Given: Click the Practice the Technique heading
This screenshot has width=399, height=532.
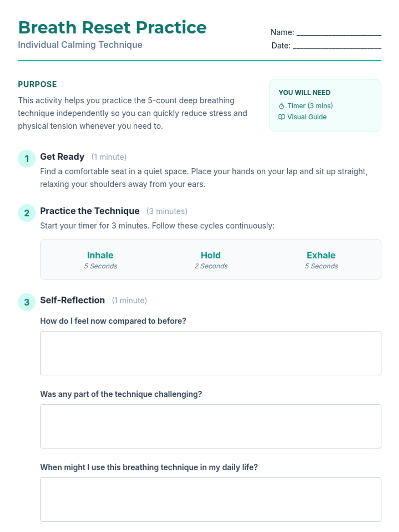Looking at the screenshot, I should pos(90,211).
